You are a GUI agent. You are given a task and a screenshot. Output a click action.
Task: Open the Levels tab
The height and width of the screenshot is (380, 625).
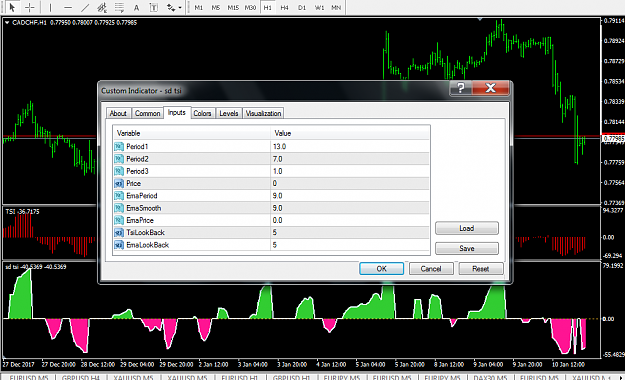tap(229, 113)
